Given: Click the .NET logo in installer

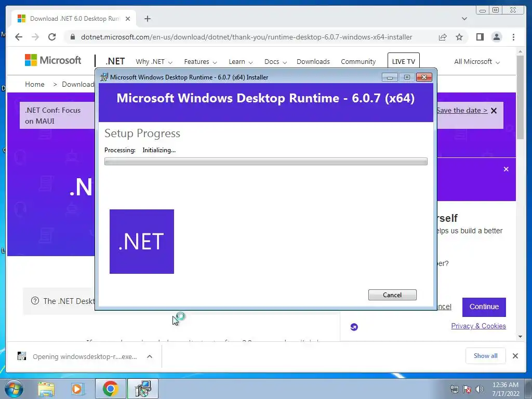Looking at the screenshot, I should (x=142, y=242).
